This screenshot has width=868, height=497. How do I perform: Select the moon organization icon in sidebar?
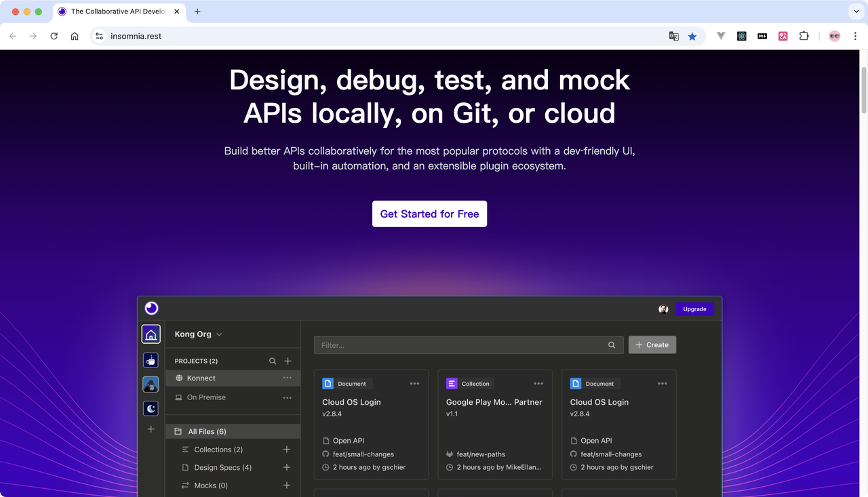(x=151, y=408)
